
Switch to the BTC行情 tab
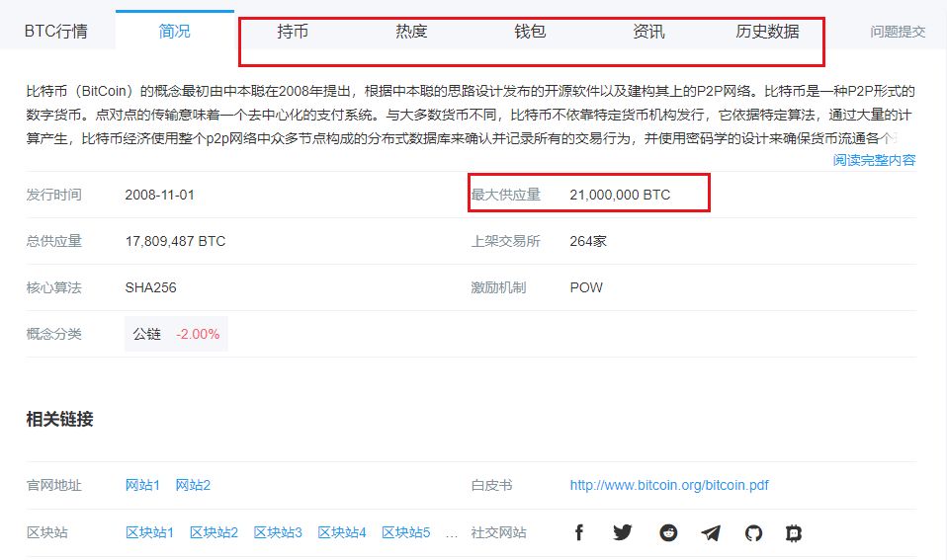pyautogui.click(x=56, y=31)
